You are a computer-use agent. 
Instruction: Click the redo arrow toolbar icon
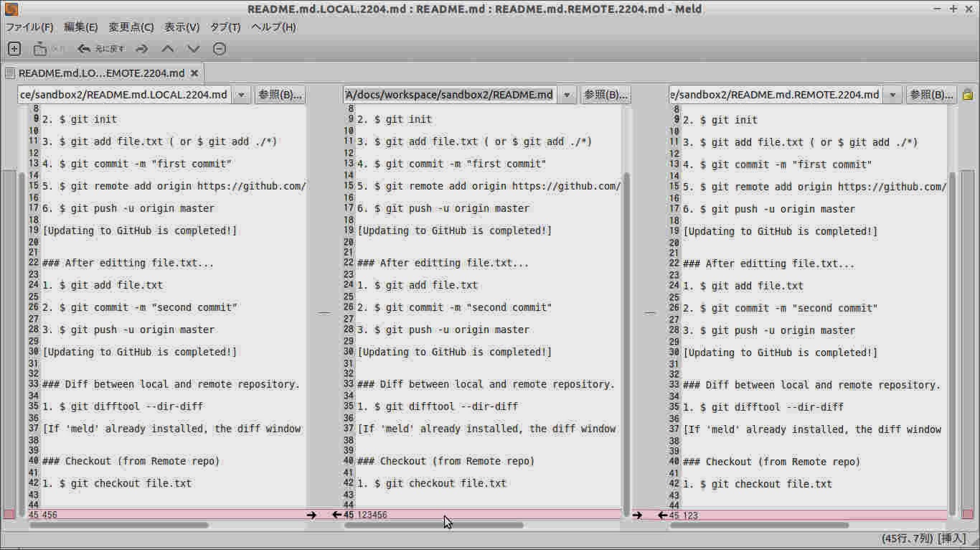[141, 48]
